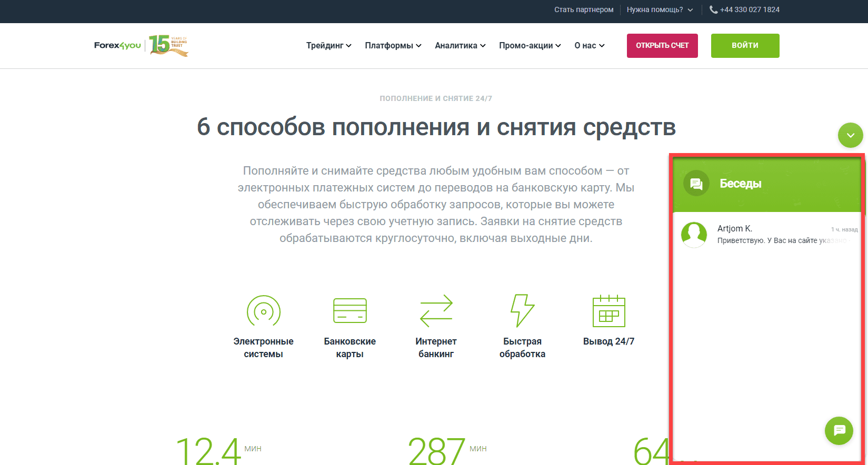The height and width of the screenshot is (465, 868).
Task: Click the Банковские карты card icon
Action: click(350, 310)
